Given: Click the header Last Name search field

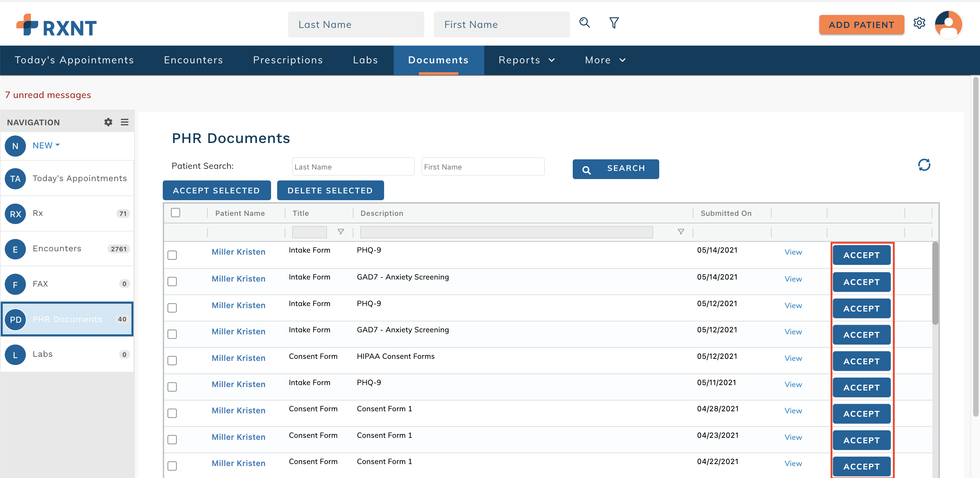Looking at the screenshot, I should tap(356, 24).
